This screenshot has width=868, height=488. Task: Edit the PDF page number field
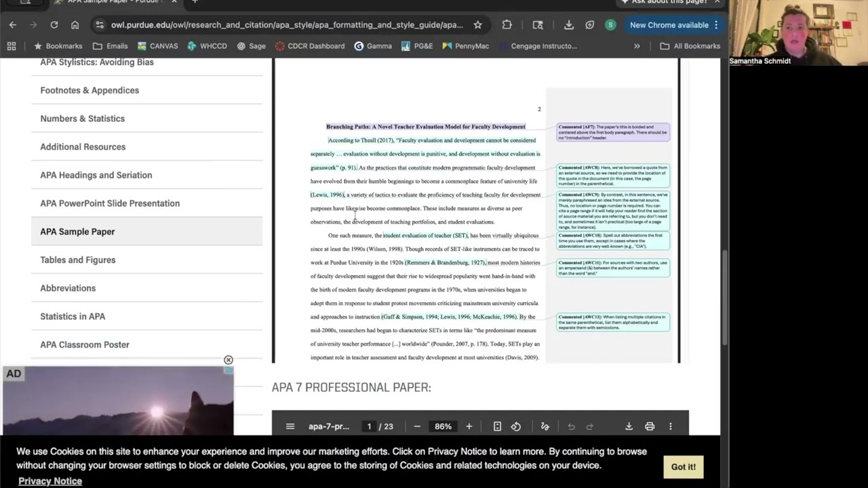click(x=369, y=426)
